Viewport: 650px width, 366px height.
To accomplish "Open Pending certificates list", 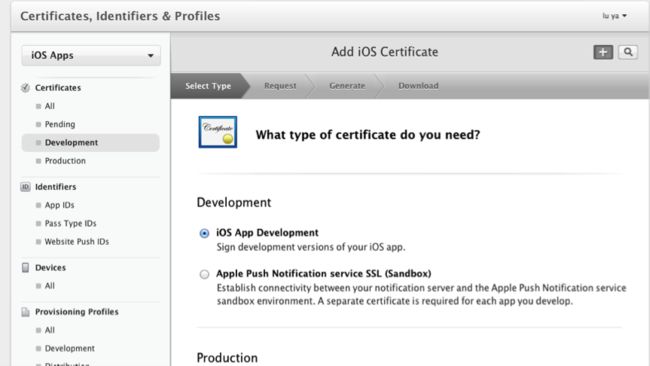I will 60,124.
